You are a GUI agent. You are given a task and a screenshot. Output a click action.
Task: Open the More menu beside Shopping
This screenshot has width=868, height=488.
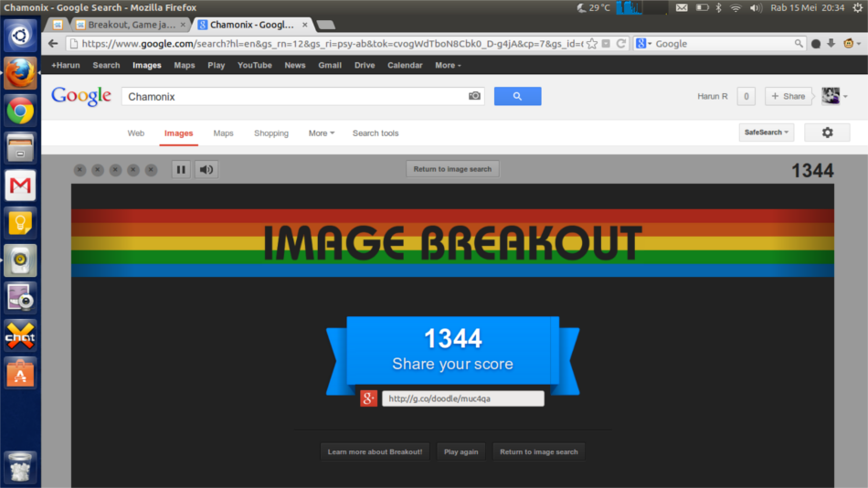[321, 133]
